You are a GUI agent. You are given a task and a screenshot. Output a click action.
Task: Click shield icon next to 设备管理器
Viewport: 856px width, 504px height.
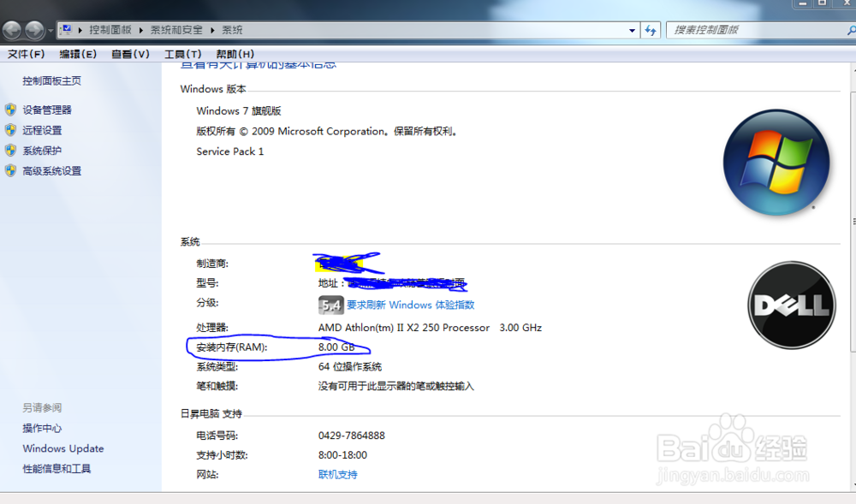click(10, 110)
